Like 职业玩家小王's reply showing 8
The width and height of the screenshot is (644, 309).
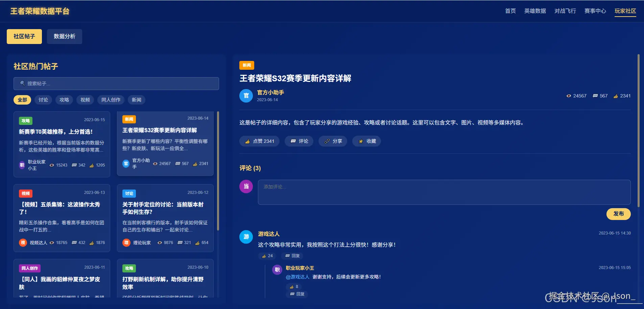(294, 287)
